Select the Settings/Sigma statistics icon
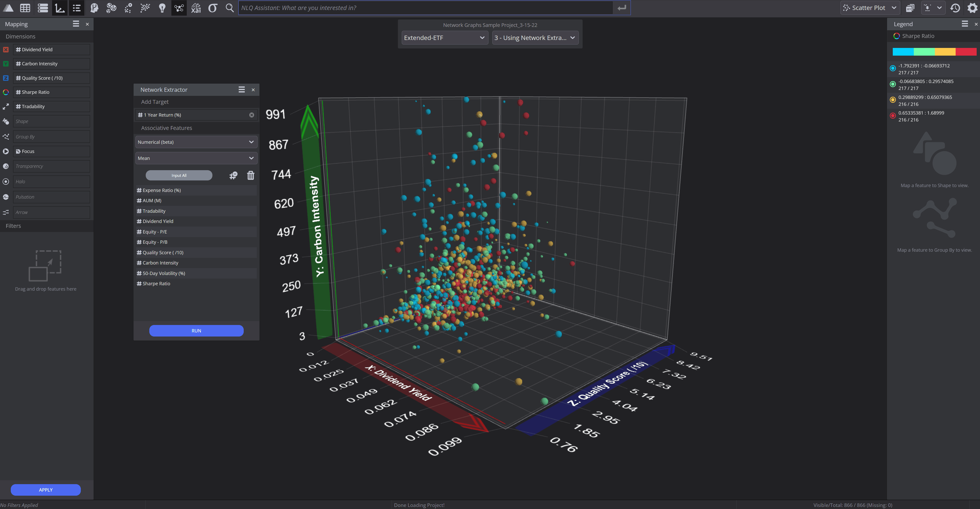980x509 pixels. pos(213,7)
